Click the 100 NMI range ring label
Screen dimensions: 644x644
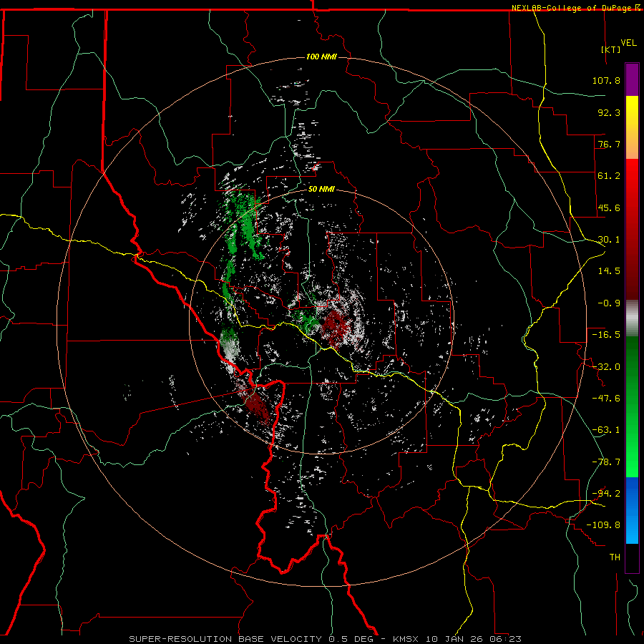[x=321, y=57]
